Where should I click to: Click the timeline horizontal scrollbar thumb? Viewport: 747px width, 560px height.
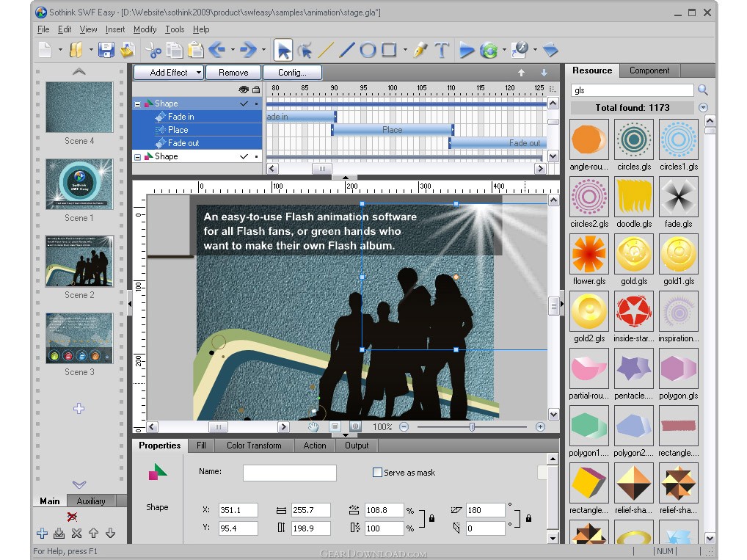tap(322, 168)
